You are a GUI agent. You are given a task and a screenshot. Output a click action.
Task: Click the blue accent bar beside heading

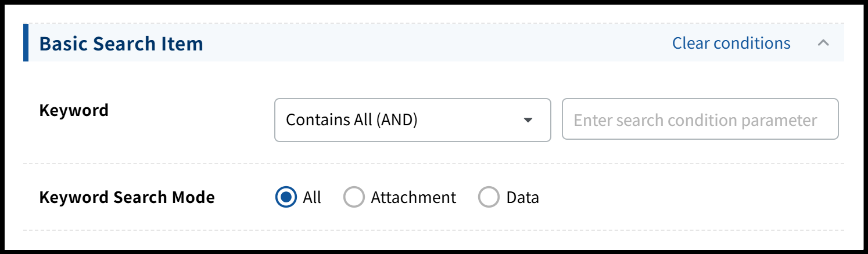tap(26, 43)
